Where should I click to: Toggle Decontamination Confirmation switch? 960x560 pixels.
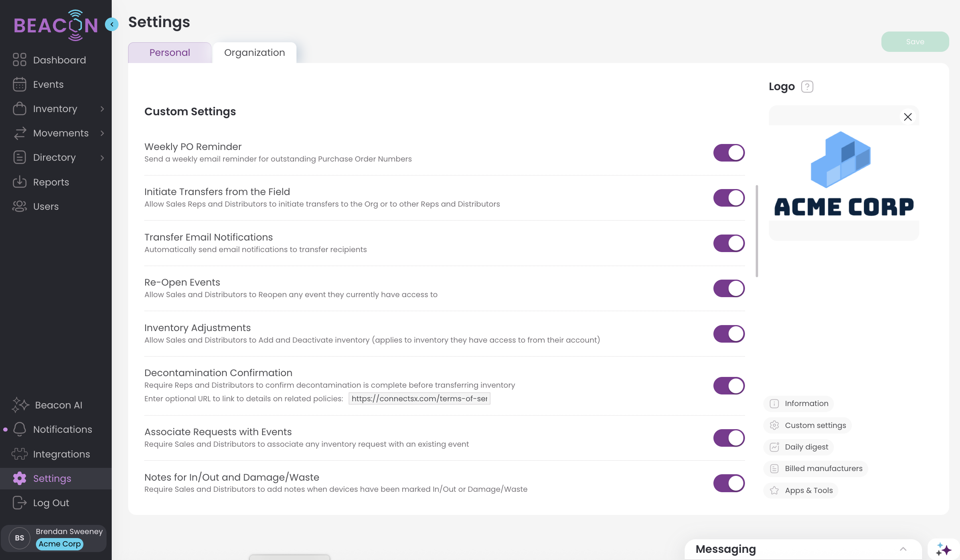[729, 386]
